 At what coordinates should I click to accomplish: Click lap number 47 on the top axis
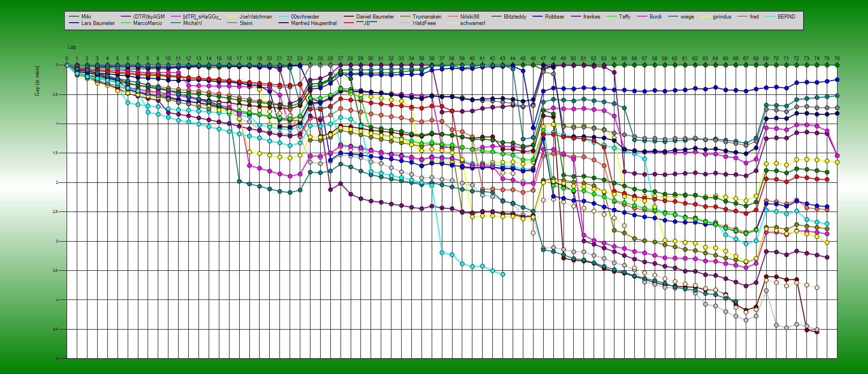(543, 59)
